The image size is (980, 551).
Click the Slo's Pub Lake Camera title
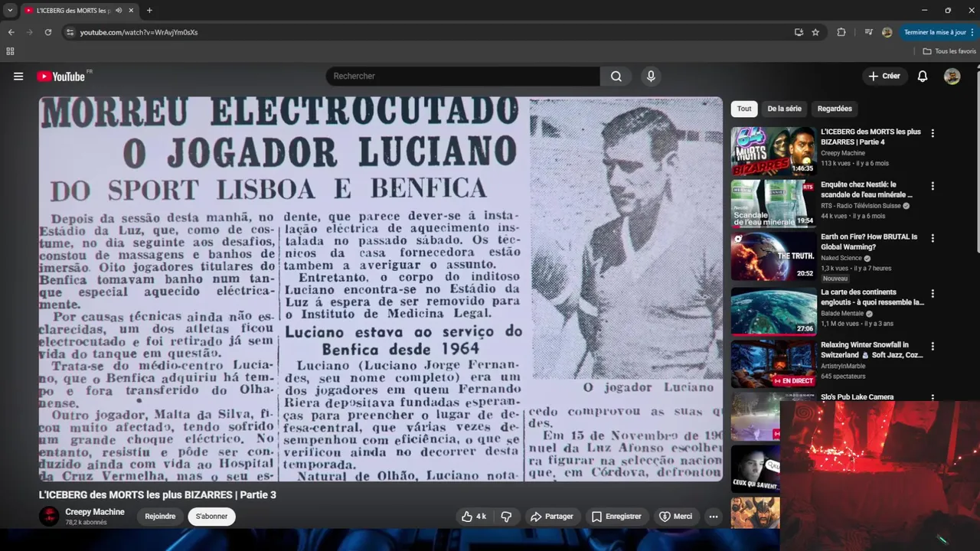coord(857,397)
